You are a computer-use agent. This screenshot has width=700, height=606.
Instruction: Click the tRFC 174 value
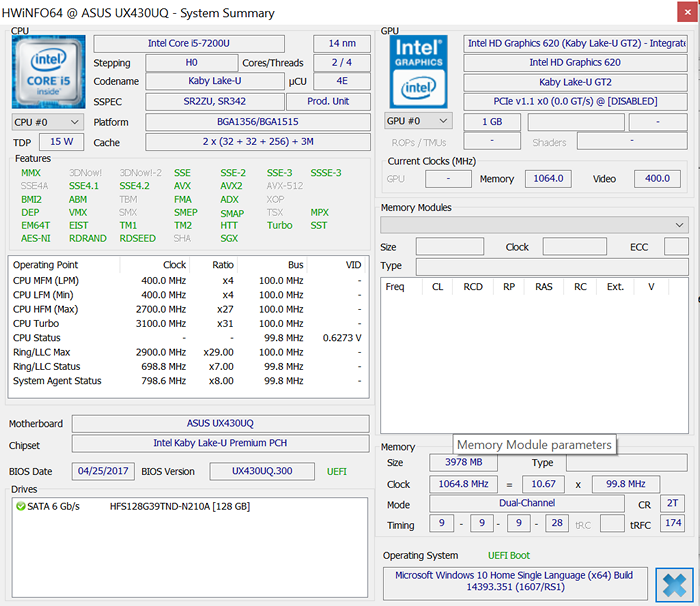pos(672,523)
